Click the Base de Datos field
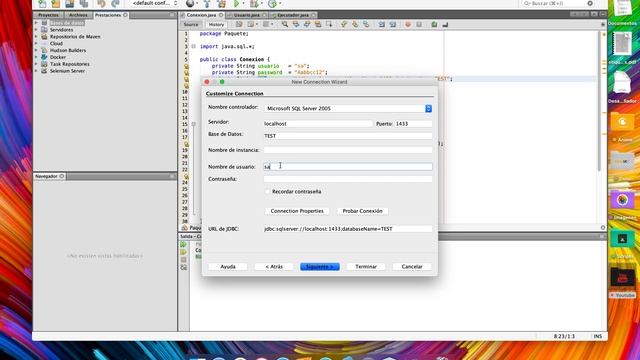This screenshot has width=640, height=360. (x=348, y=136)
